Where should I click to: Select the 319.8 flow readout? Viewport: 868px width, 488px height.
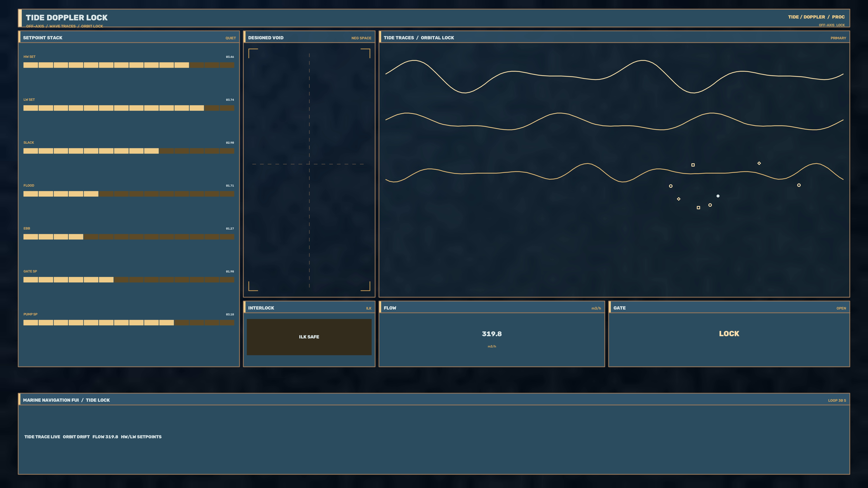pos(492,334)
